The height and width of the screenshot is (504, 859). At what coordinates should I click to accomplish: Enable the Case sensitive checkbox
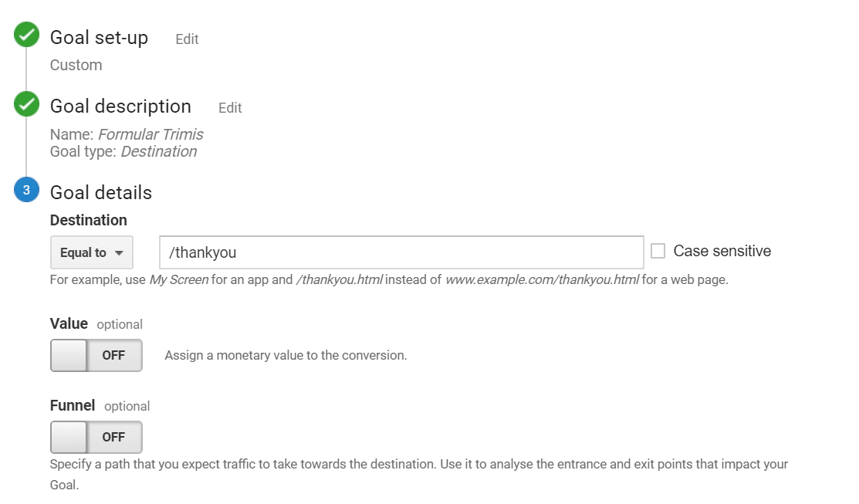tap(658, 251)
